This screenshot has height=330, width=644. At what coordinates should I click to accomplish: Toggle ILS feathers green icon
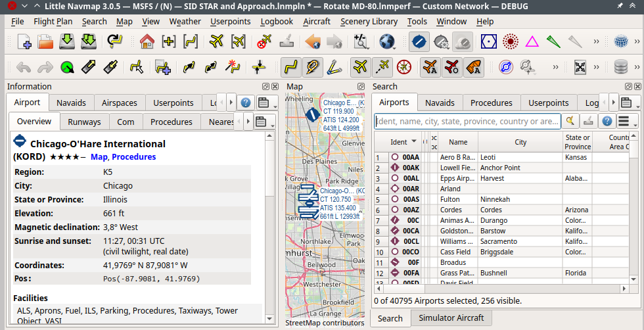[553, 41]
